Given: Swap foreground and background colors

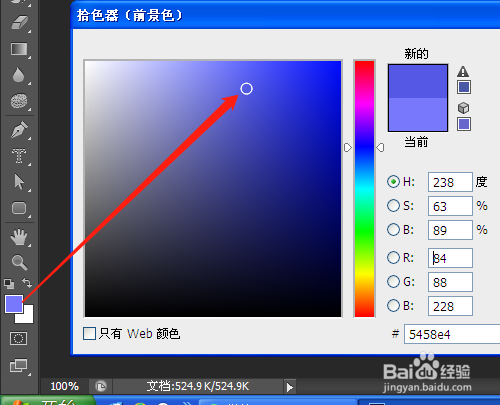Looking at the screenshot, I should click(27, 283).
